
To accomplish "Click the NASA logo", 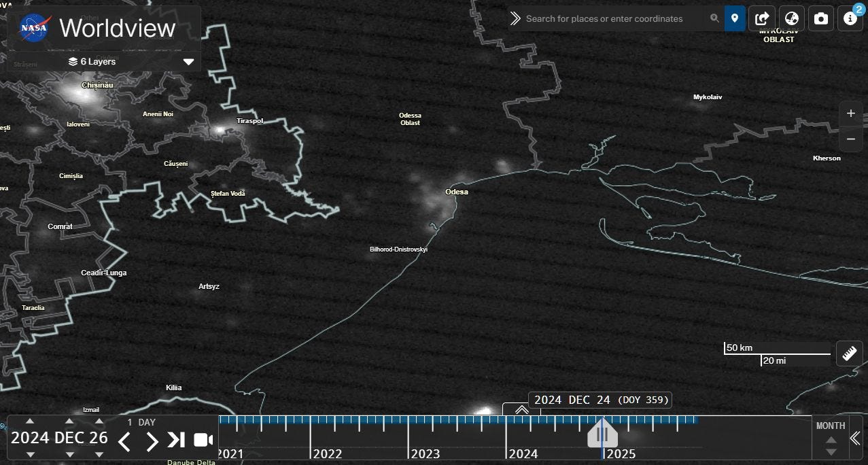I will click(33, 28).
